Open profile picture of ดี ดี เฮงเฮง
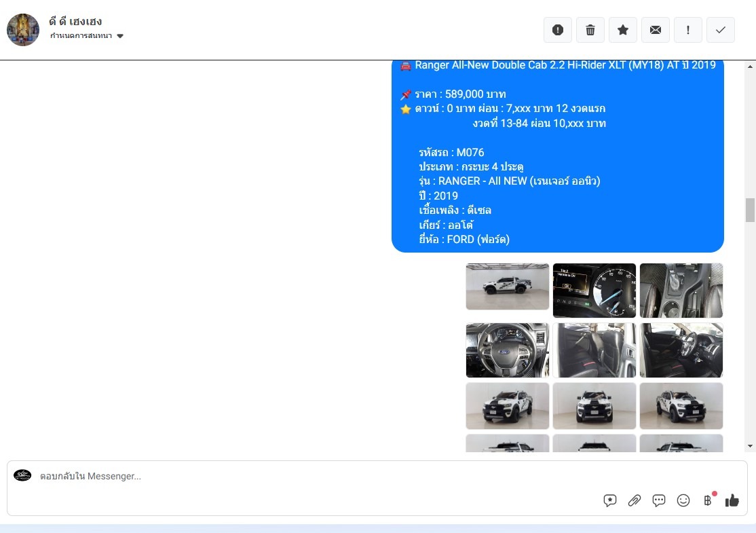The height and width of the screenshot is (533, 756). tap(22, 30)
